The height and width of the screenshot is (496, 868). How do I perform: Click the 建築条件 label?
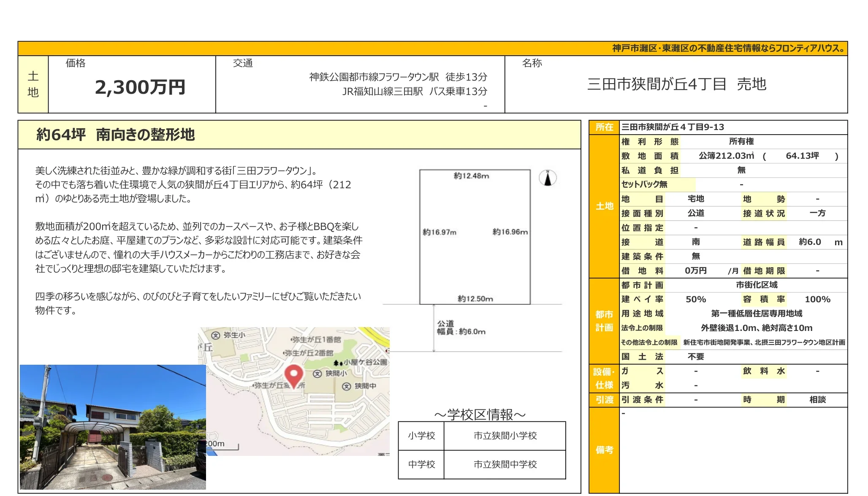coord(642,256)
